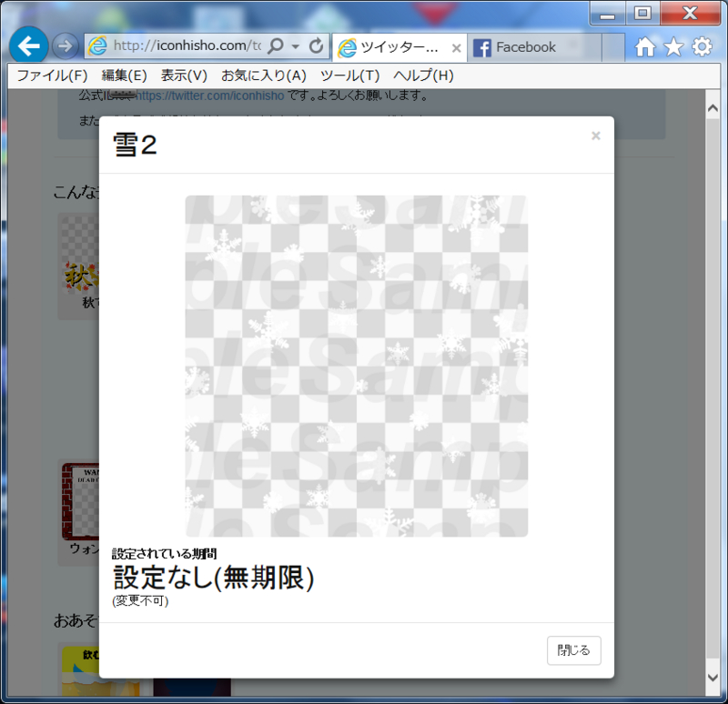The width and height of the screenshot is (728, 704).
Task: Open Favorites star icon
Action: [673, 47]
